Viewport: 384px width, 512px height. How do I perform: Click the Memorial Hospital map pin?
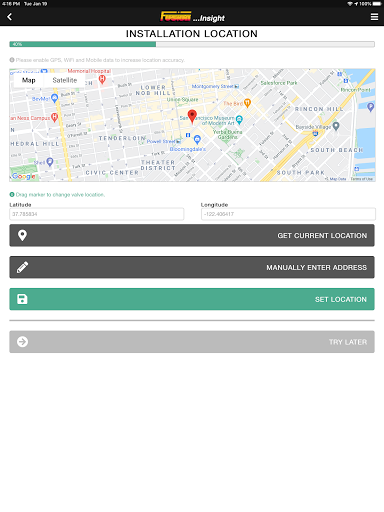tap(102, 79)
